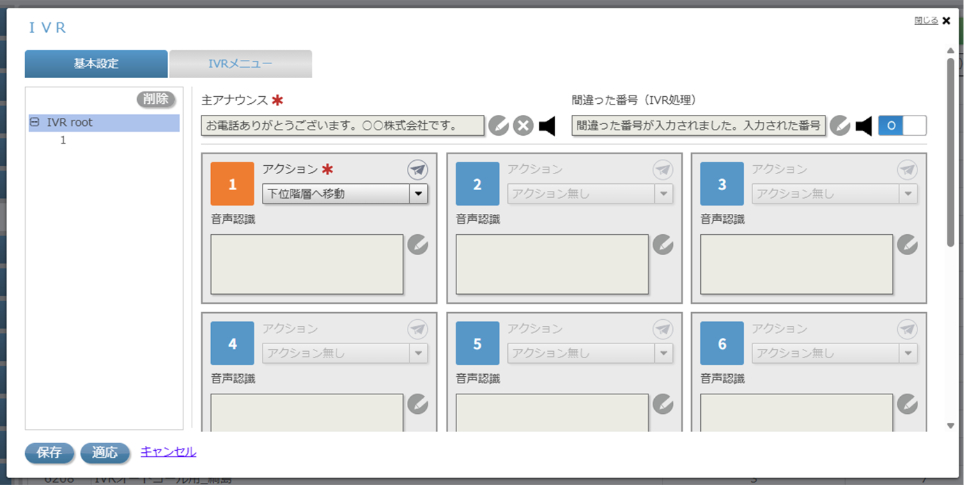This screenshot has width=964, height=485.
Task: Click the scrollbar up arrow
Action: (950, 50)
